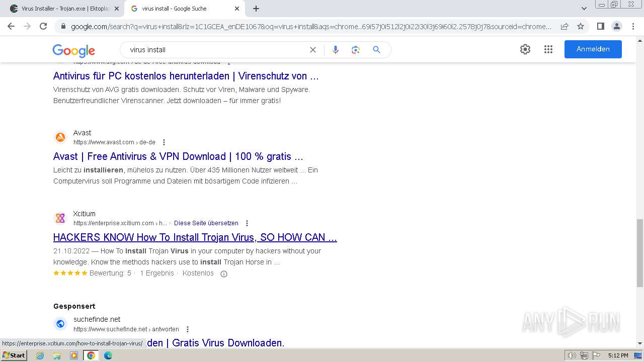This screenshot has width=644, height=362.
Task: Share this page from address bar
Action: pos(565,26)
